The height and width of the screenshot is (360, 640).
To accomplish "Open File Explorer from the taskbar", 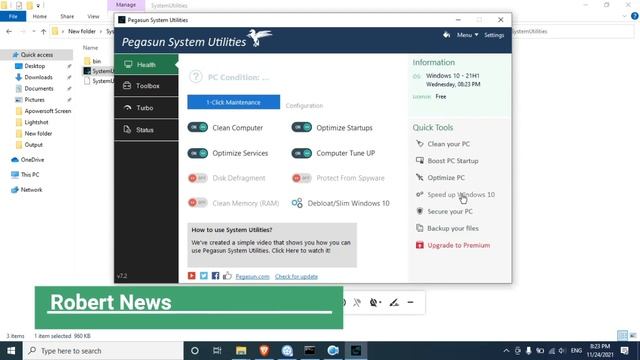I will tap(241, 351).
